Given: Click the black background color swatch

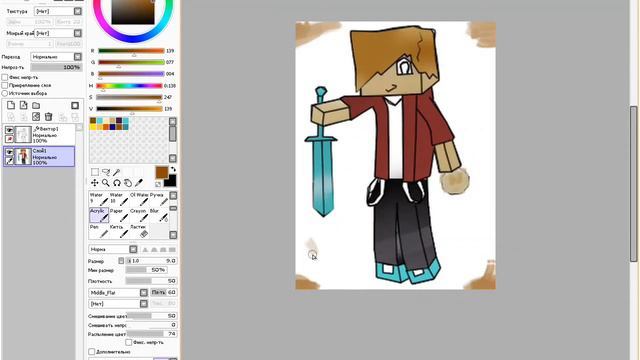Looking at the screenshot, I should (x=170, y=180).
